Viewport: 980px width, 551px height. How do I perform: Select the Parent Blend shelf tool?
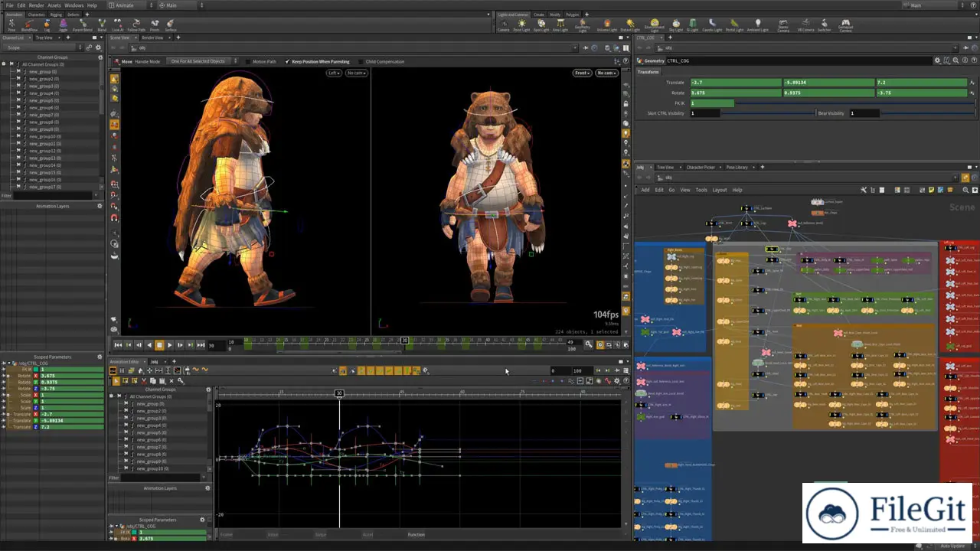(82, 25)
